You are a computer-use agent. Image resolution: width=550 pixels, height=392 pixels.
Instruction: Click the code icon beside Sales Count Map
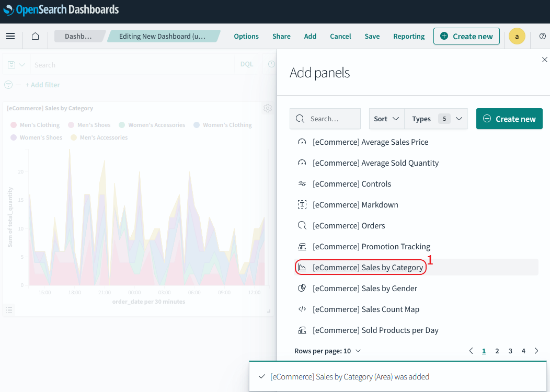pos(302,309)
